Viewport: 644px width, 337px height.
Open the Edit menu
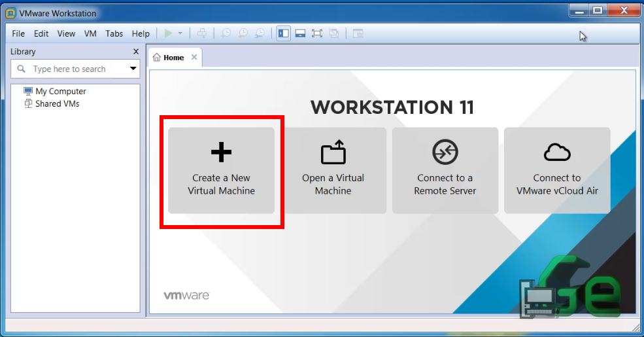coord(41,34)
